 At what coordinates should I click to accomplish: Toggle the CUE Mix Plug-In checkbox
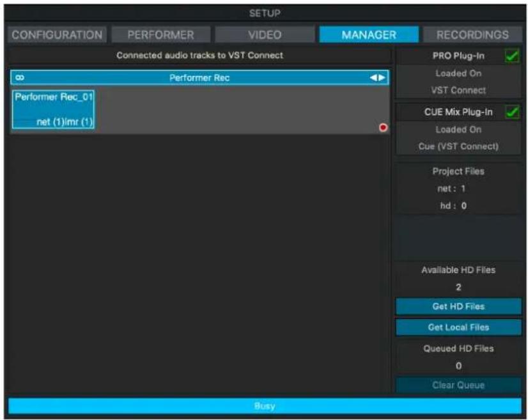click(512, 112)
